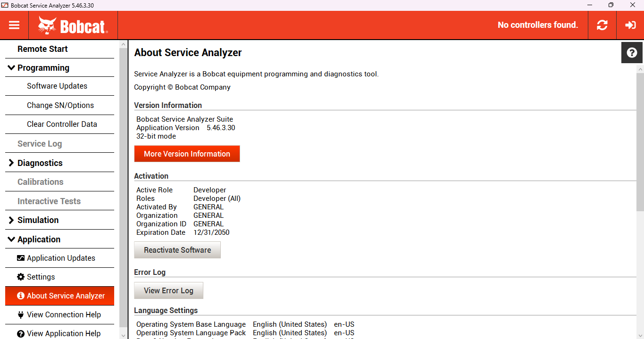The image size is (644, 339).
Task: Click the 32-bit mode text
Action: (x=156, y=136)
